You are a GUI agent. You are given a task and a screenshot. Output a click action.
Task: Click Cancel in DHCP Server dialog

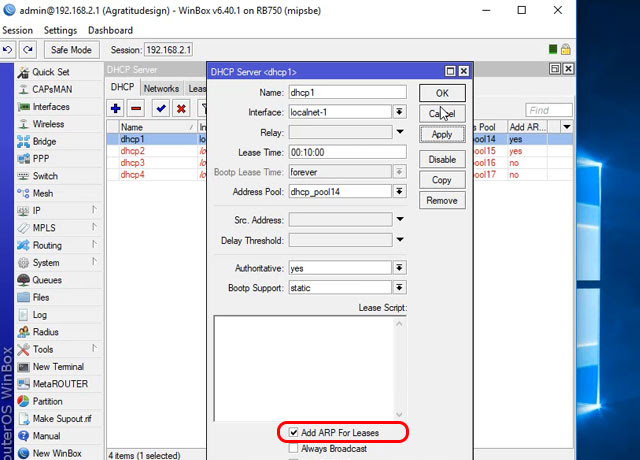pyautogui.click(x=442, y=113)
